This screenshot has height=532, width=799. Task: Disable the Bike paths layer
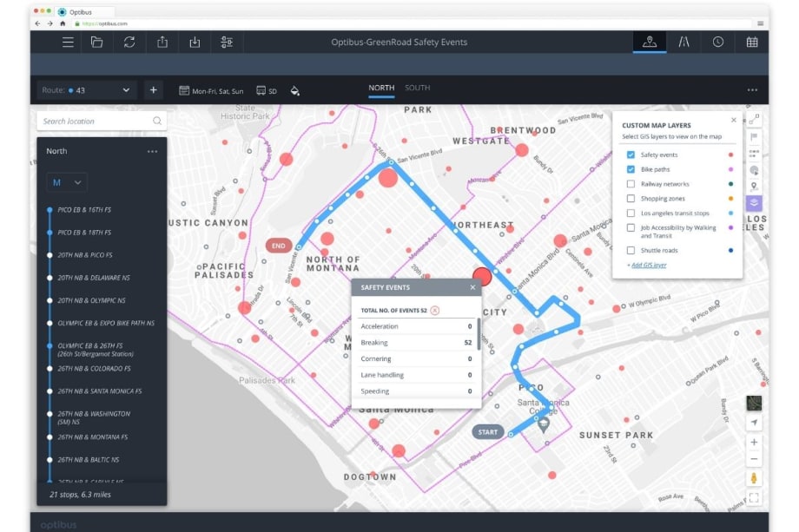coord(631,169)
